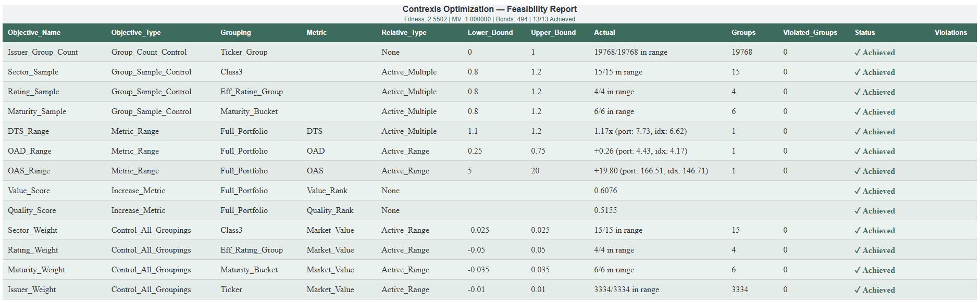Click the Violated_Groups column header

(x=810, y=32)
